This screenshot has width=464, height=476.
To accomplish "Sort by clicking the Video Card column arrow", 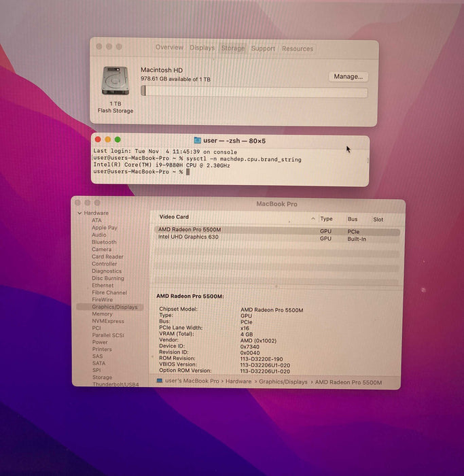I will (x=313, y=219).
